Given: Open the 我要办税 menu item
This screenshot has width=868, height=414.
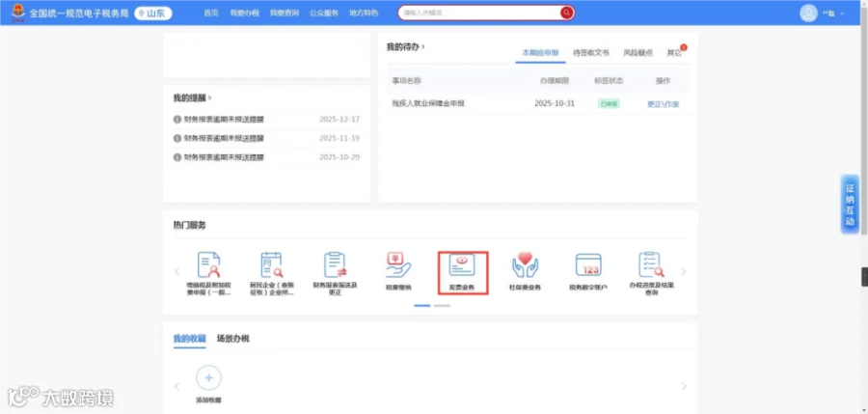Looking at the screenshot, I should pos(245,13).
